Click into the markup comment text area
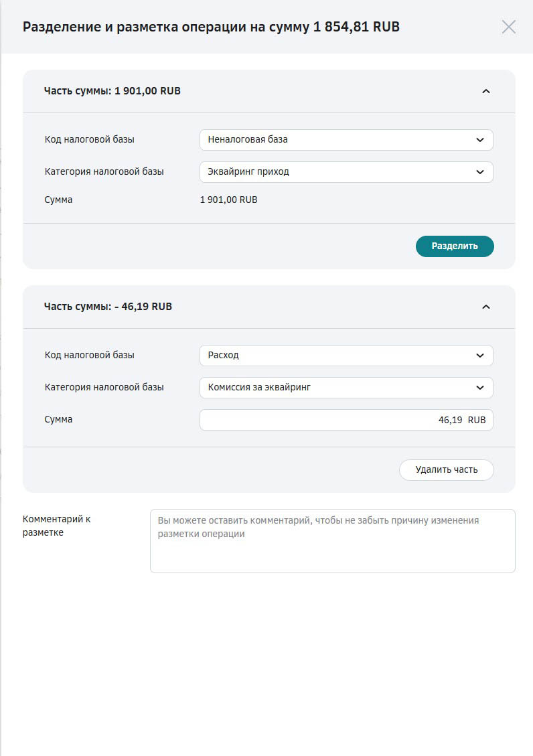Screen dimensions: 533x756 [332, 541]
